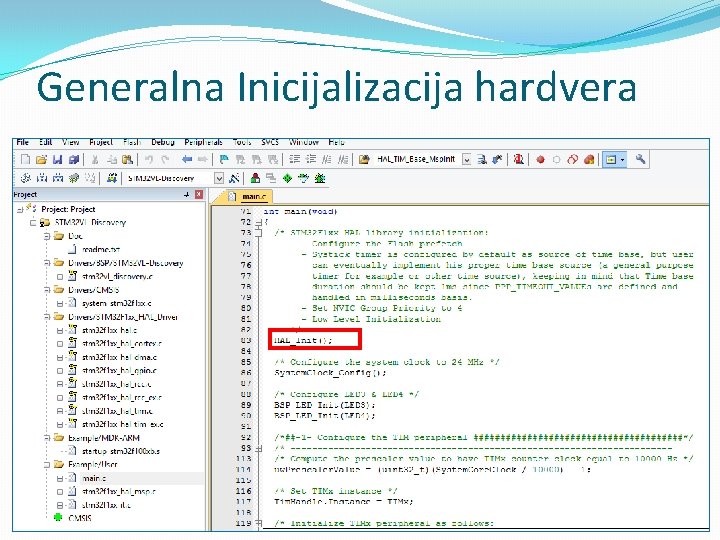This screenshot has height=540, width=720.
Task: Select startup_stm32f100xb.s in project tree
Action: pyautogui.click(x=121, y=451)
